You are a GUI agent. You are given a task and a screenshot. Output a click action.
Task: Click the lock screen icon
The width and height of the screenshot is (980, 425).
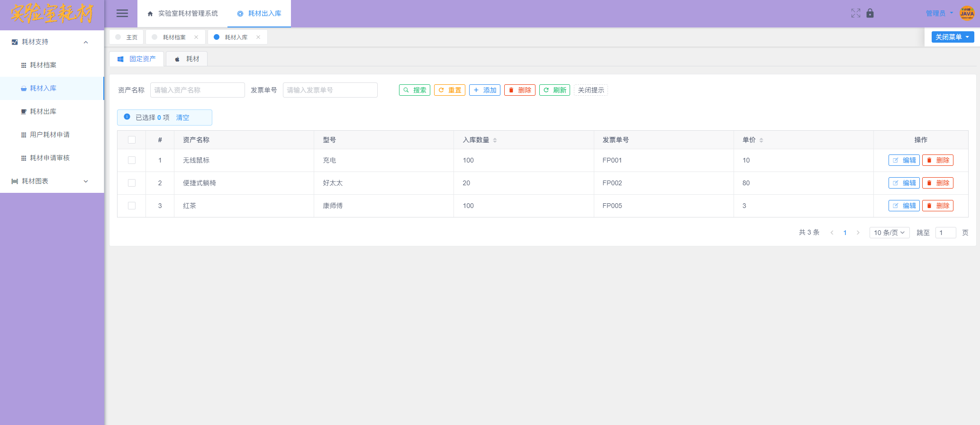tap(870, 13)
